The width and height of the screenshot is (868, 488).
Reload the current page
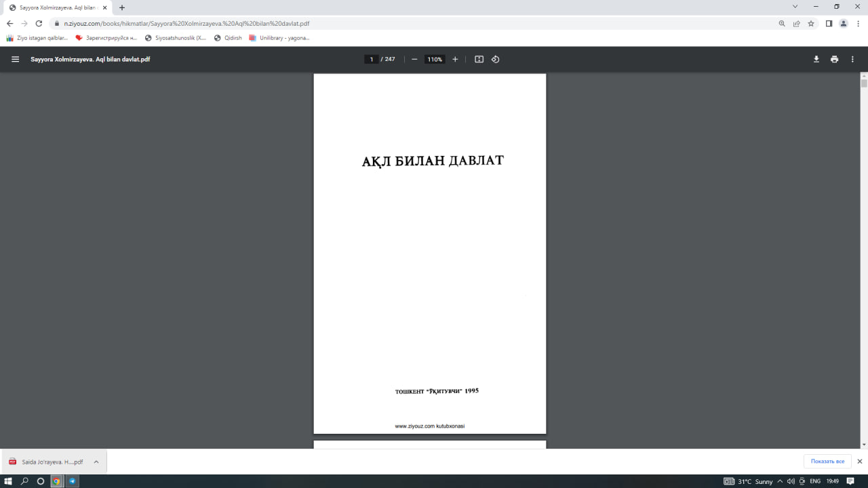[x=38, y=22]
